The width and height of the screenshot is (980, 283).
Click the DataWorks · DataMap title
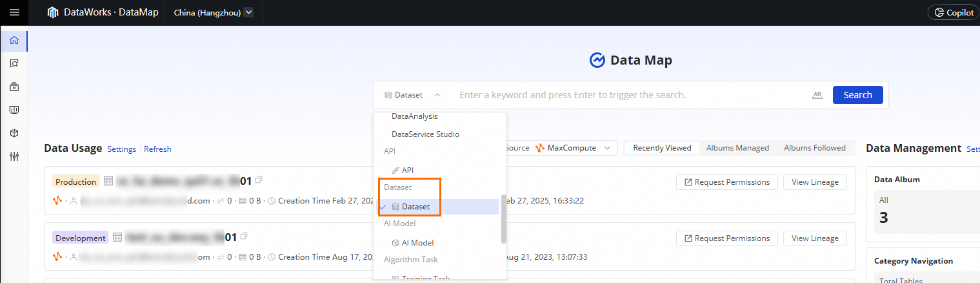pos(111,12)
